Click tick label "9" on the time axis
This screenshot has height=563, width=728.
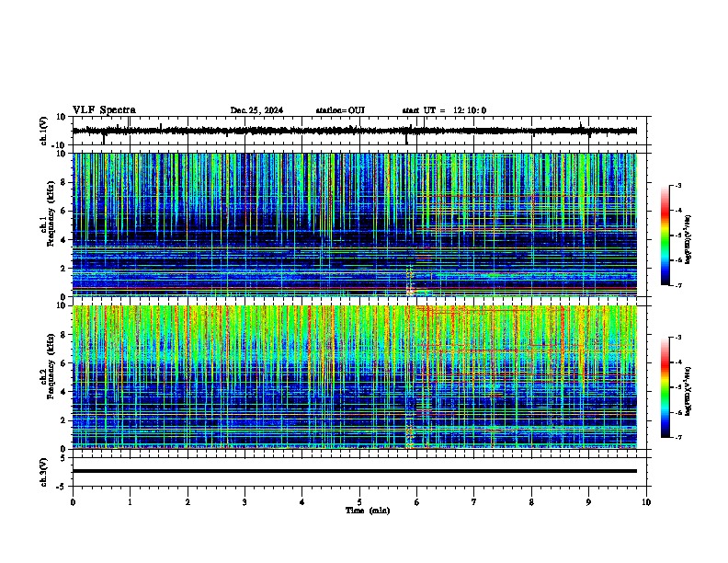click(x=588, y=502)
